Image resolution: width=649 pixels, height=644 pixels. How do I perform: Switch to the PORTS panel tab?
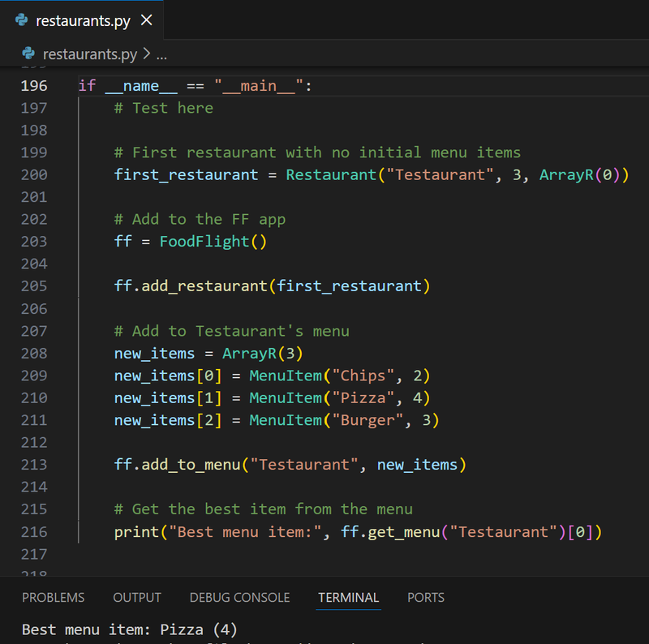point(426,598)
